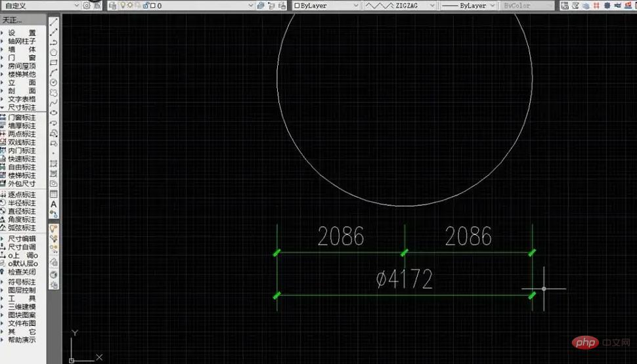Toggle layer 0 freeze sun icon
637x364 pixels.
click(x=130, y=5)
